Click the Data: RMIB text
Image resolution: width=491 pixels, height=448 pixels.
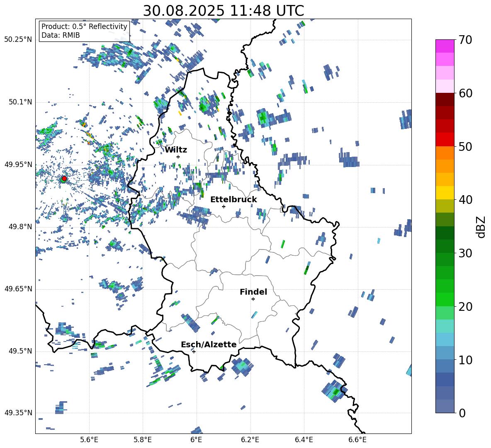pos(61,35)
